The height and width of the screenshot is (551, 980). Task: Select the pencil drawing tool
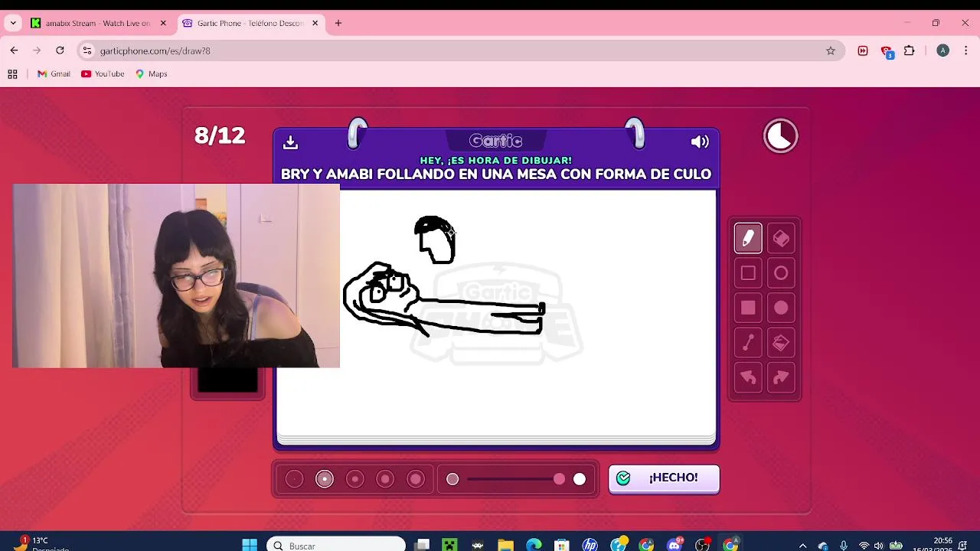coord(748,239)
